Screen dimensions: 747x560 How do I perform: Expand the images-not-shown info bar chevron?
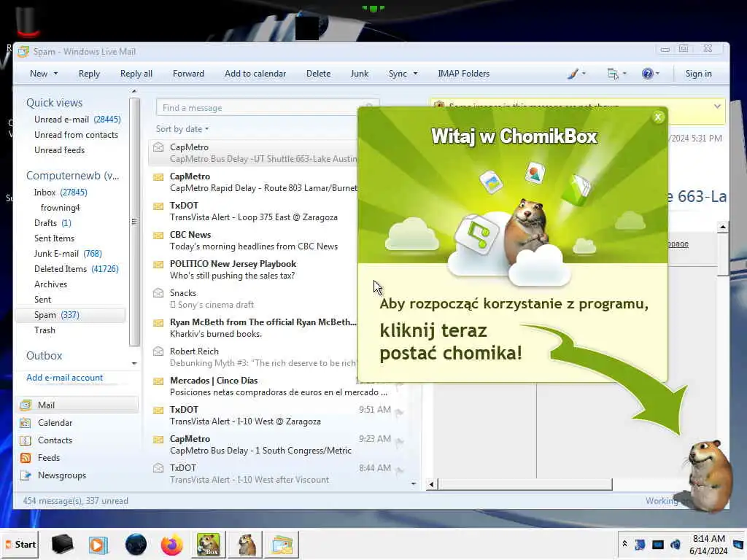click(x=717, y=106)
